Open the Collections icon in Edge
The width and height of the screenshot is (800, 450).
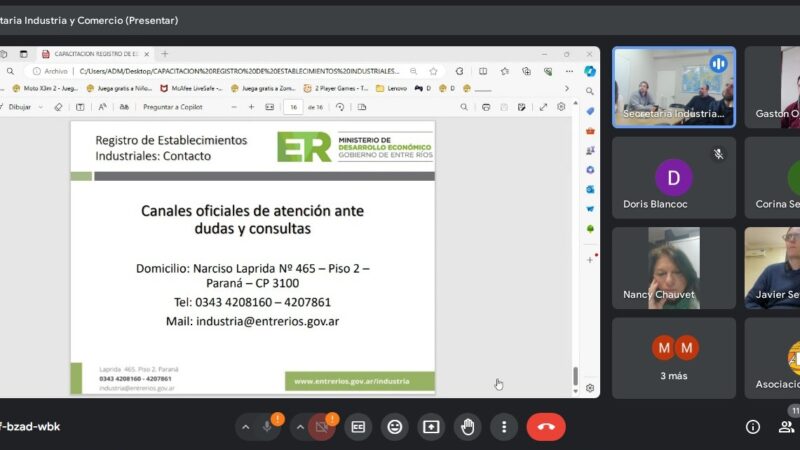[x=526, y=71]
